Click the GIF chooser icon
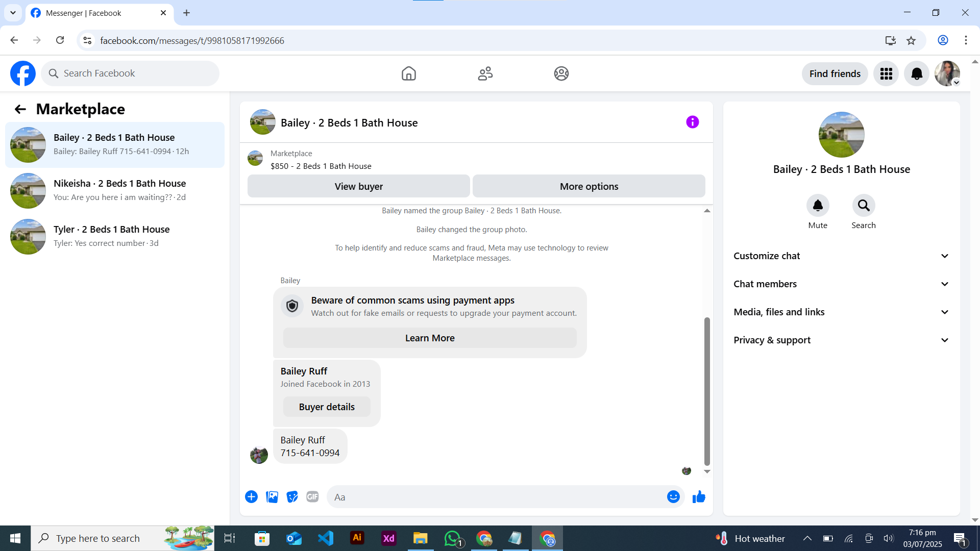 coord(312,497)
